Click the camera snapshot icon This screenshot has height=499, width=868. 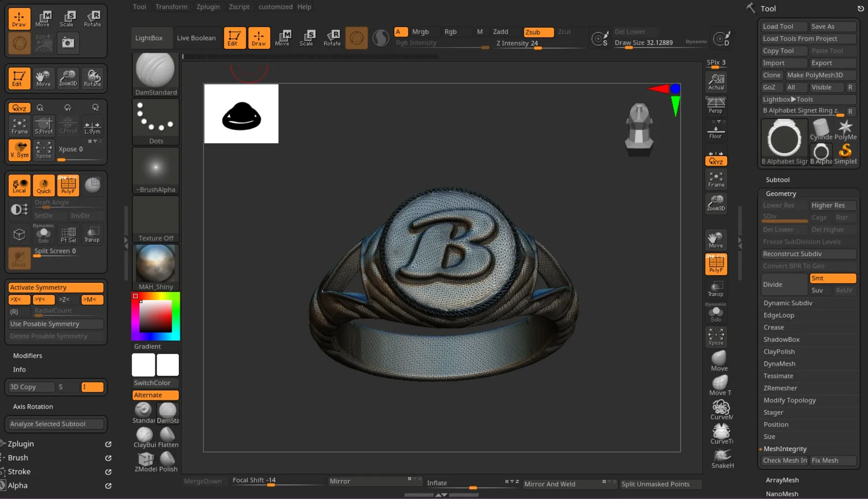tap(68, 43)
